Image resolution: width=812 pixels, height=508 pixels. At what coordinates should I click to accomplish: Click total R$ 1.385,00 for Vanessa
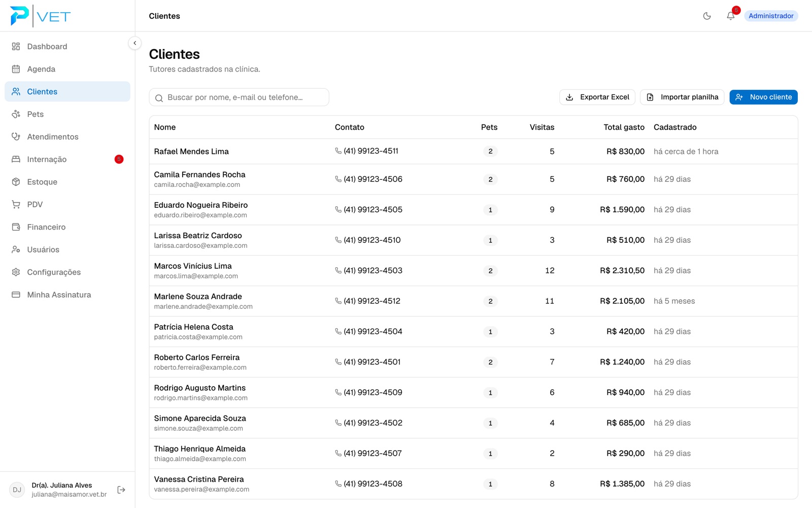tap(622, 484)
